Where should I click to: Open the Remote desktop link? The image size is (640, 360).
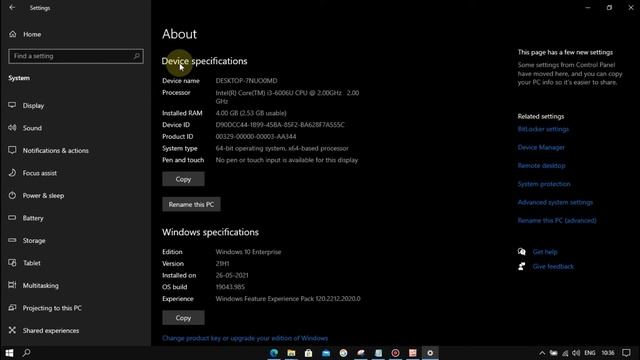[x=541, y=165]
